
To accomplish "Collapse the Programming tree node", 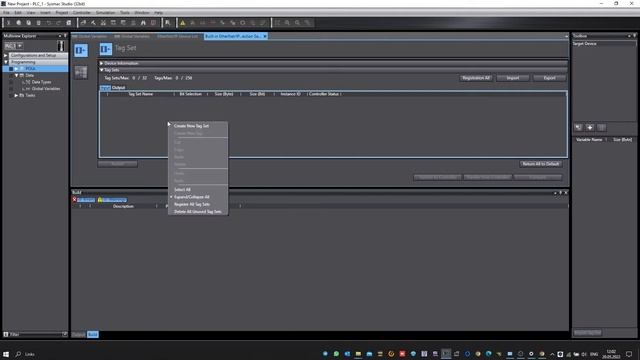I will coord(6,62).
